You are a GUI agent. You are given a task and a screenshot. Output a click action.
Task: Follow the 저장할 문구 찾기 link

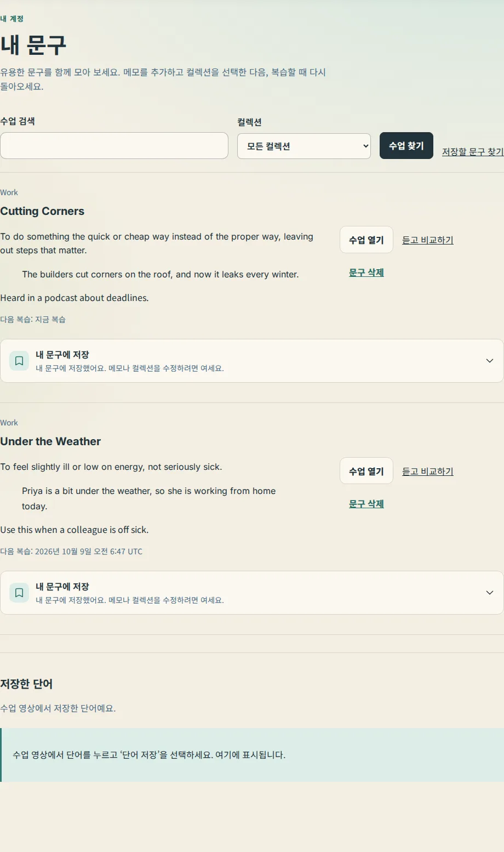coord(473,152)
